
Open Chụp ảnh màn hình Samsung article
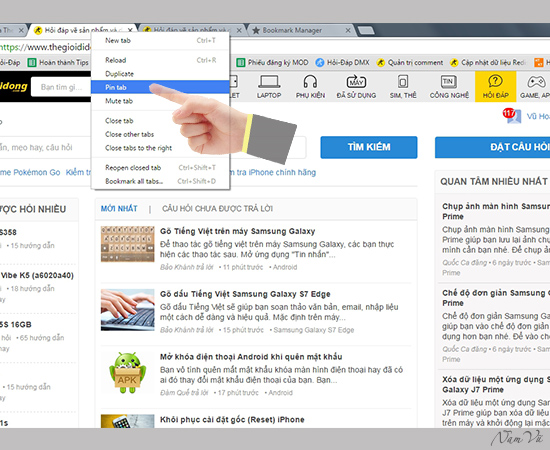496,211
